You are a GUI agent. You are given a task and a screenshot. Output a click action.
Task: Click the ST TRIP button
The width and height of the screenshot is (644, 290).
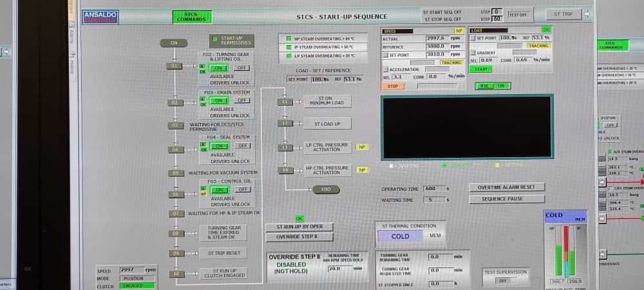563,14
